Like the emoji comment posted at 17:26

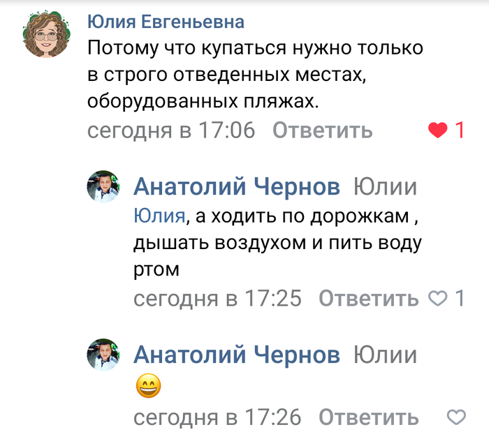(x=456, y=417)
